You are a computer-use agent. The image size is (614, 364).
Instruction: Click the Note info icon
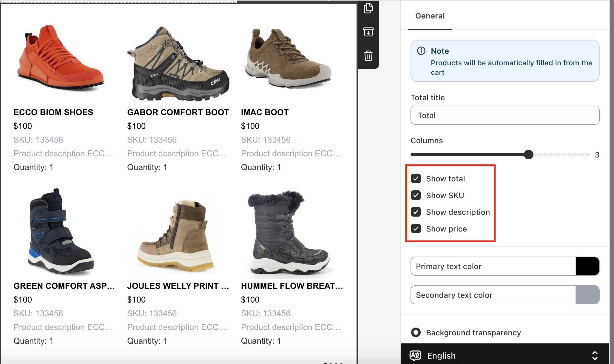(x=421, y=51)
